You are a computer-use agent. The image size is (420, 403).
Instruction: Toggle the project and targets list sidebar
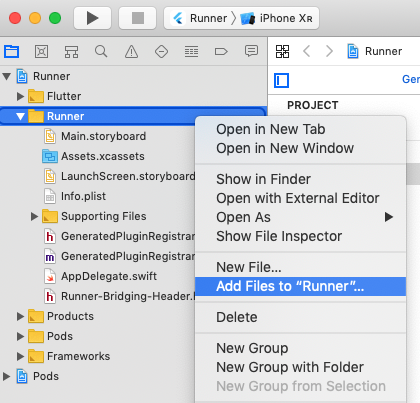(x=281, y=81)
